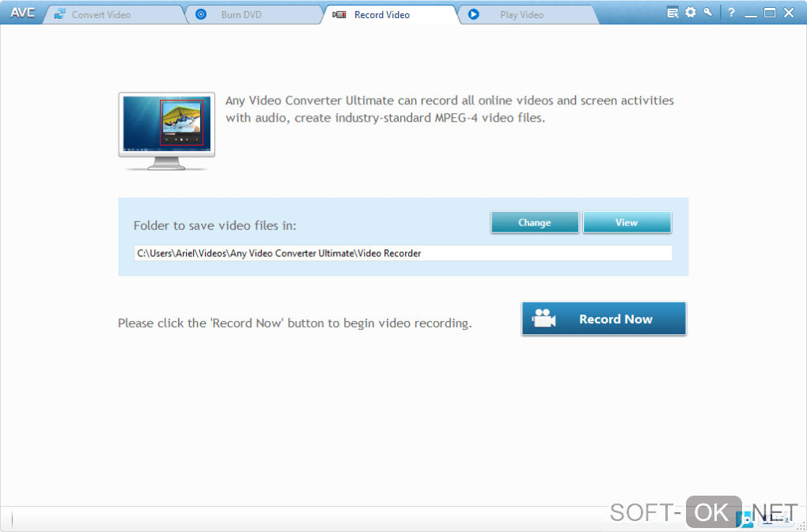Click the Change folder button
Screen dimensions: 807x532
click(x=535, y=223)
